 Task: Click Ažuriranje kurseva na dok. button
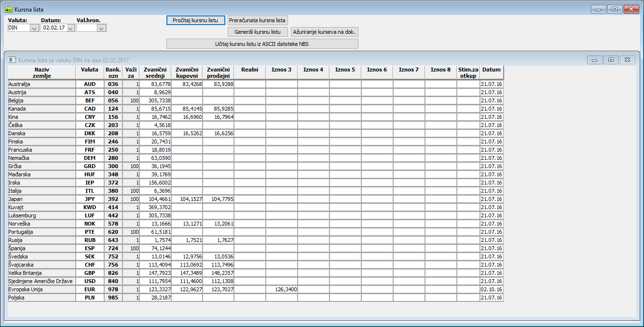(x=324, y=32)
